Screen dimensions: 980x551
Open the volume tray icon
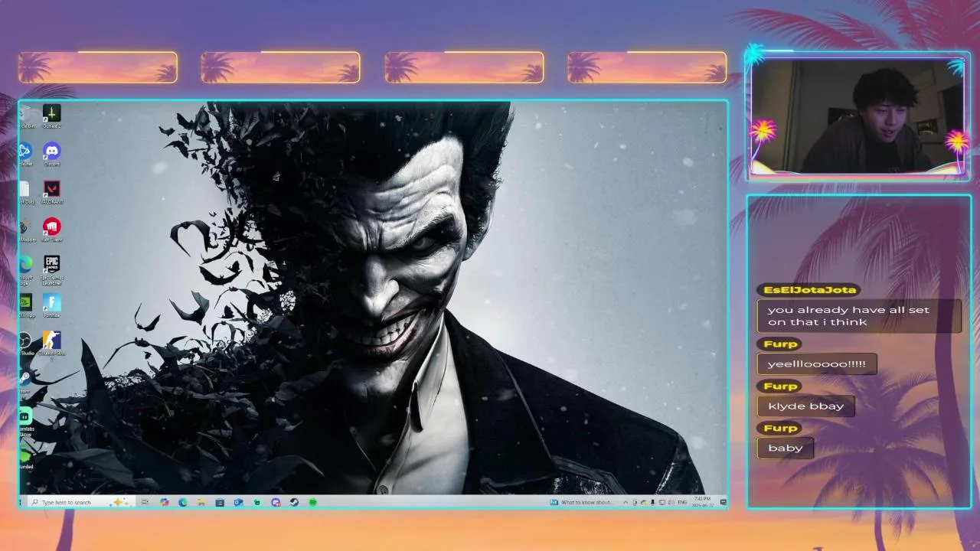click(x=670, y=502)
